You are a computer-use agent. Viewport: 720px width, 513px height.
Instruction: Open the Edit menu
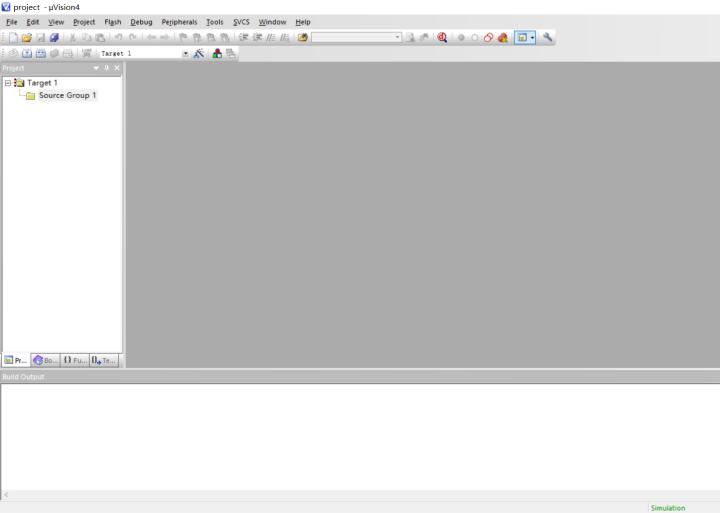coord(33,22)
